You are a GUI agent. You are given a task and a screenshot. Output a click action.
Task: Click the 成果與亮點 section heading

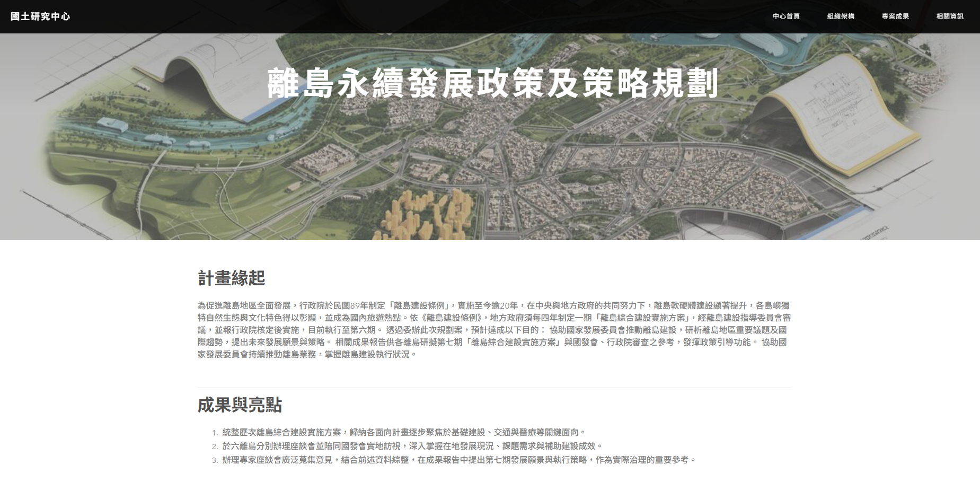(x=240, y=405)
